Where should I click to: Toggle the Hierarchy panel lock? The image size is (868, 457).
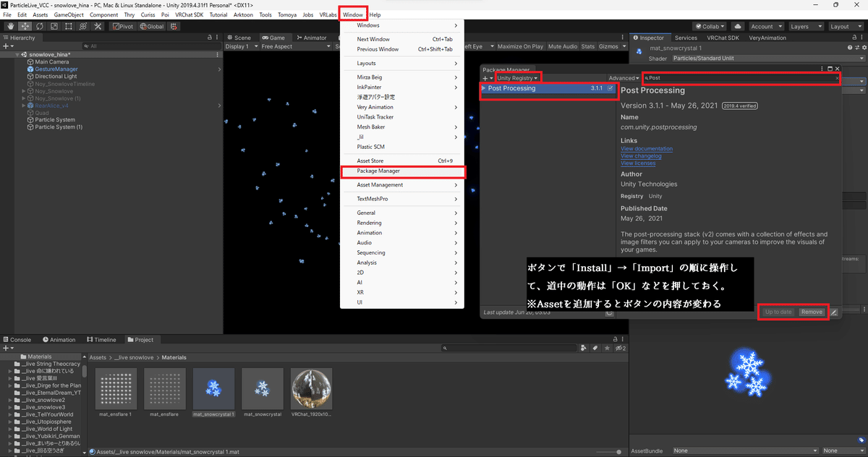point(210,38)
